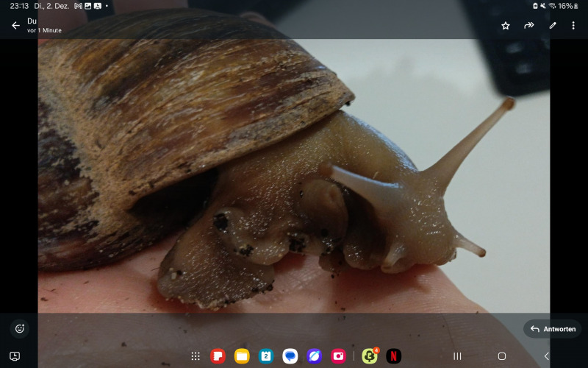The height and width of the screenshot is (368, 588).
Task: Star this snail photo
Action: pyautogui.click(x=506, y=25)
